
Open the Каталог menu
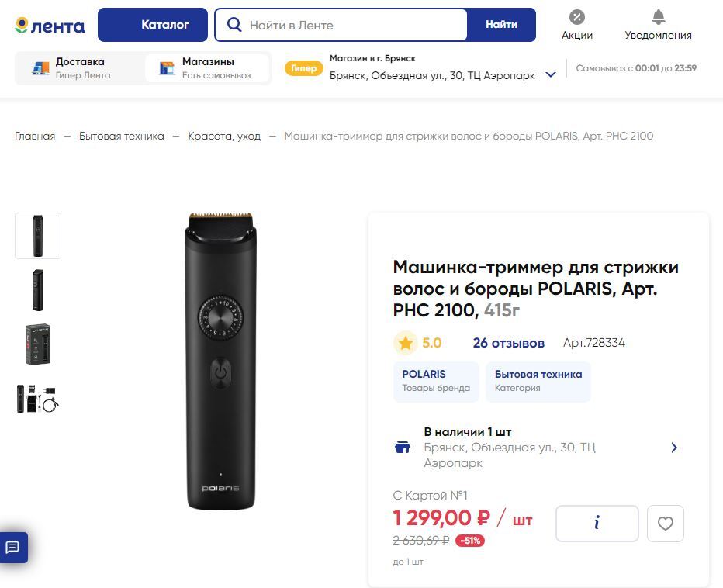click(153, 25)
